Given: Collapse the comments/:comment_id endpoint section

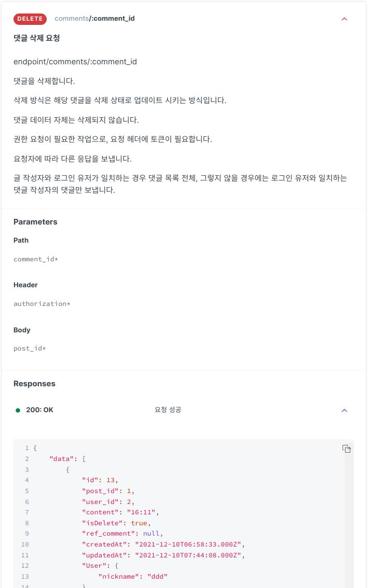Looking at the screenshot, I should click(x=344, y=19).
